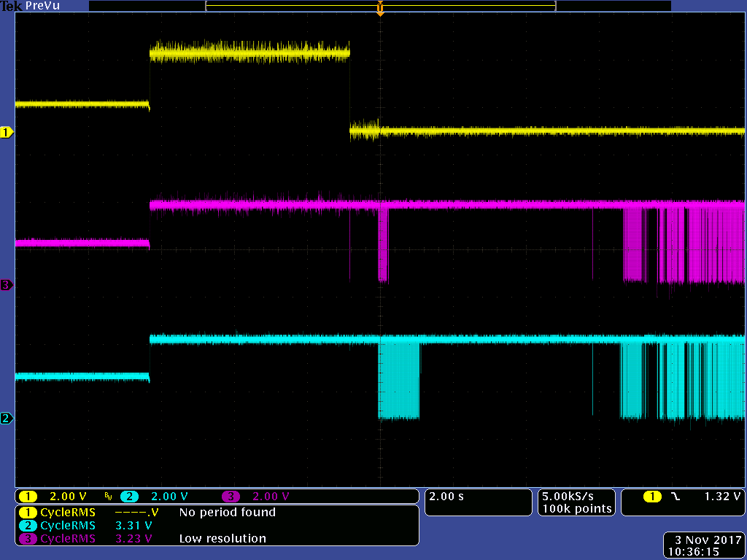
Task: Click the 10:36:15 time readout
Action: coord(693,552)
